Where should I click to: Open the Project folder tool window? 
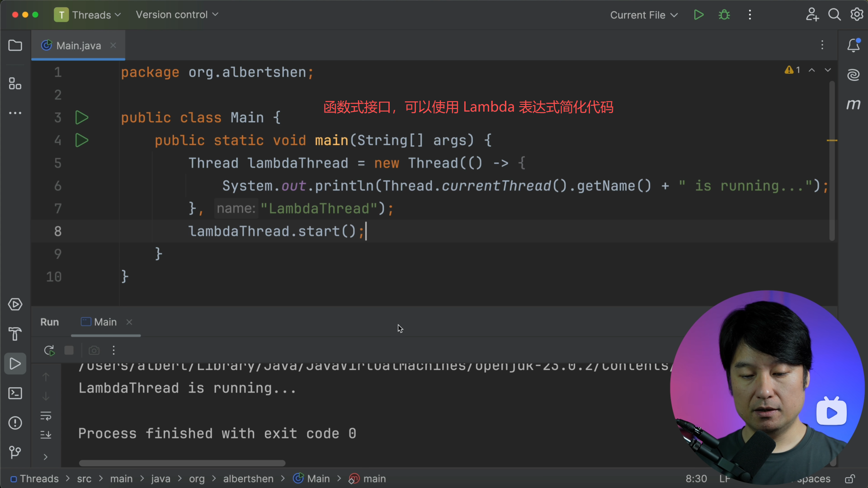pyautogui.click(x=15, y=46)
